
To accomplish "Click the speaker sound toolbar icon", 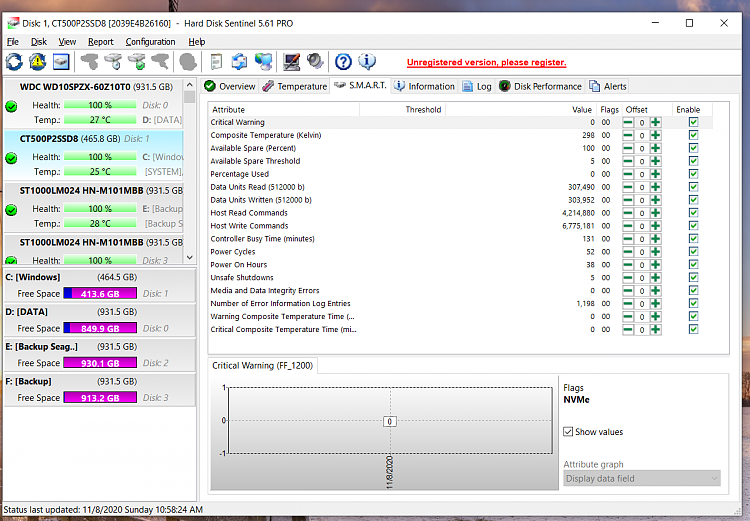I will click(x=315, y=61).
